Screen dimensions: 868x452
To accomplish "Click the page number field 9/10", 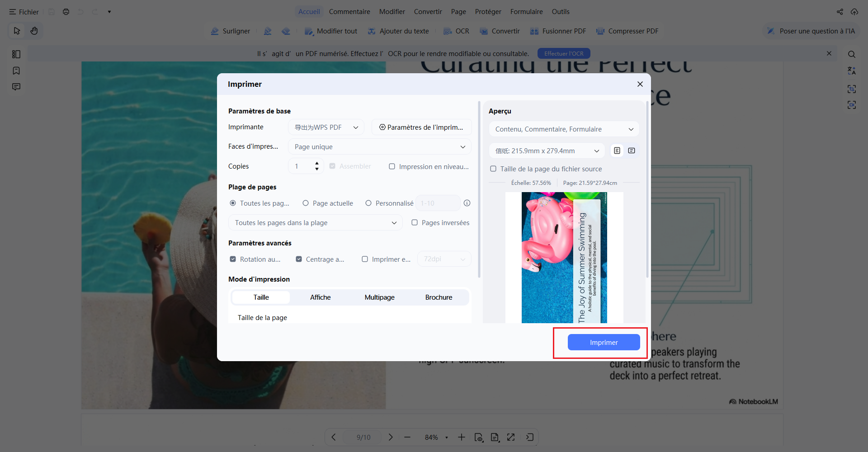I will (x=363, y=437).
